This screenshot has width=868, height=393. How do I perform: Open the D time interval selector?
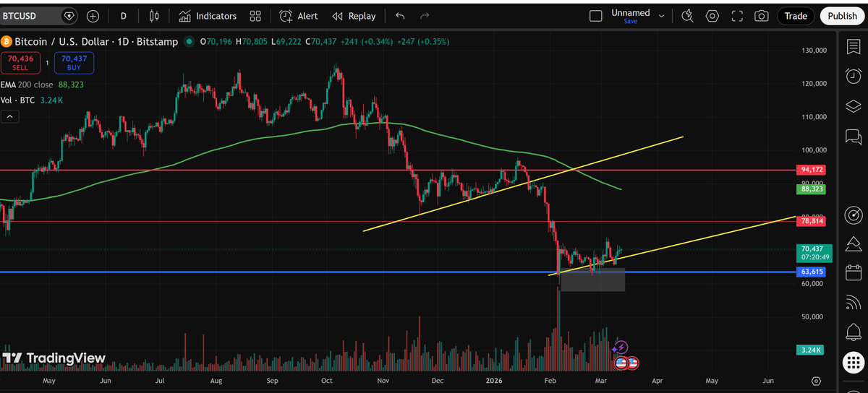124,16
